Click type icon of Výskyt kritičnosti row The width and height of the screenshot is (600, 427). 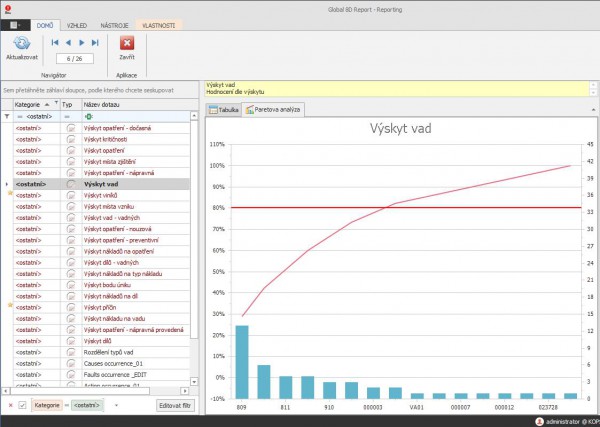coord(70,140)
